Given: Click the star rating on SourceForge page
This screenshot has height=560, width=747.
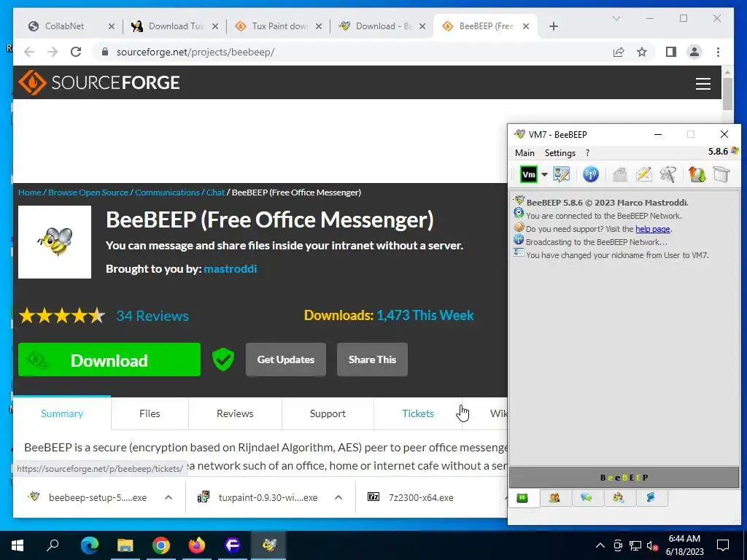Looking at the screenshot, I should (x=62, y=316).
